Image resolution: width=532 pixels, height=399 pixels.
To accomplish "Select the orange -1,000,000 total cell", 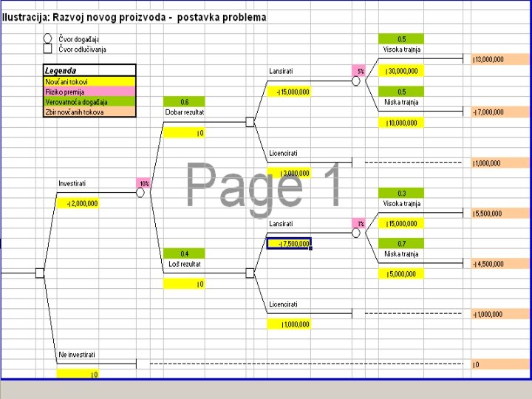I will pyautogui.click(x=500, y=314).
